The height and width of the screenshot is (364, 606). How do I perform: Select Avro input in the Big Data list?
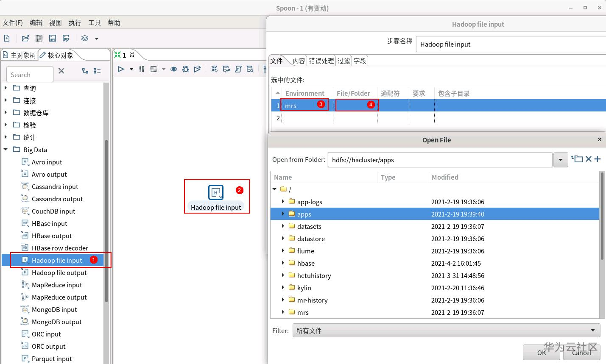47,162
